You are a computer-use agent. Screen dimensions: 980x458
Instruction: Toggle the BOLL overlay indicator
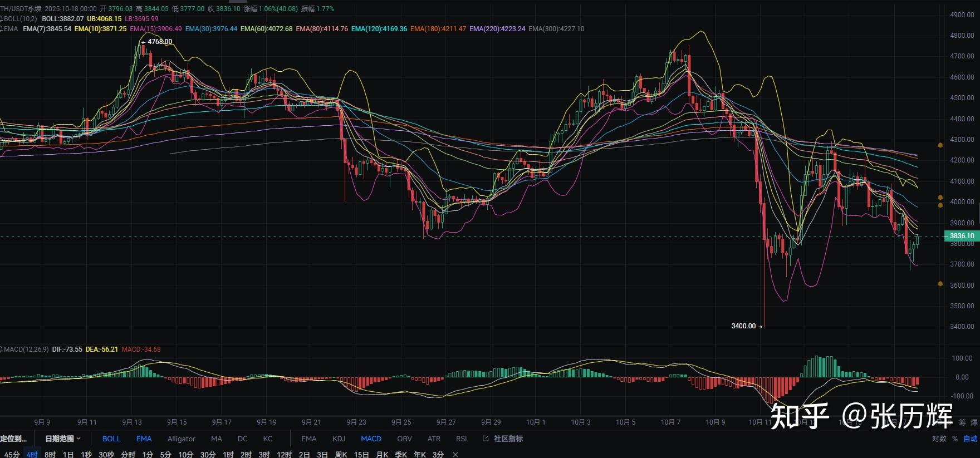(111, 439)
